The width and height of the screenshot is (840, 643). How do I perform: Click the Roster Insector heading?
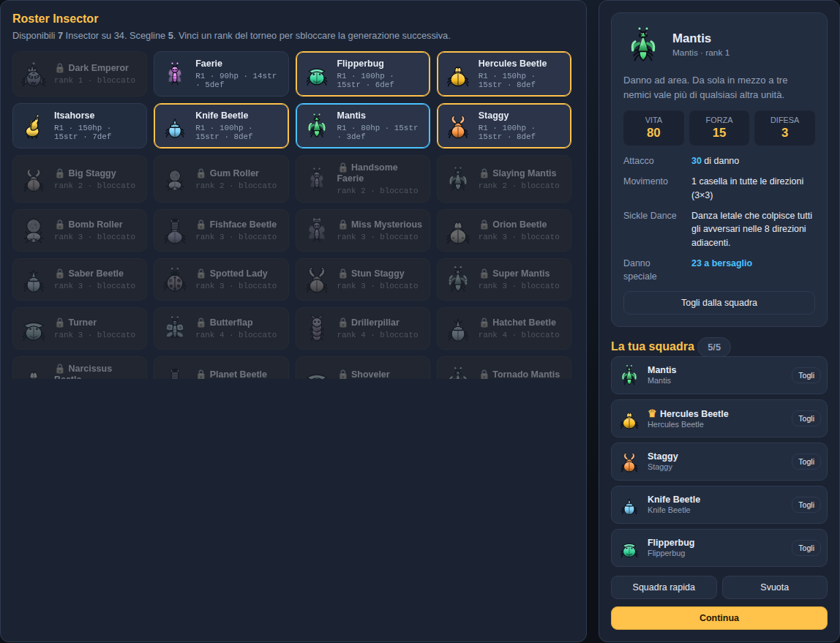[x=56, y=19]
